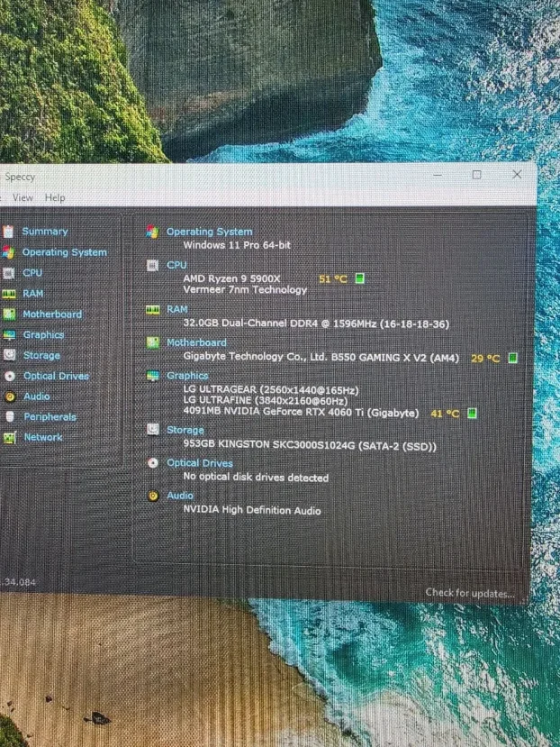Click the speaker icon beside the Audio heading
Image resolution: width=560 pixels, height=747 pixels.
coord(153,496)
